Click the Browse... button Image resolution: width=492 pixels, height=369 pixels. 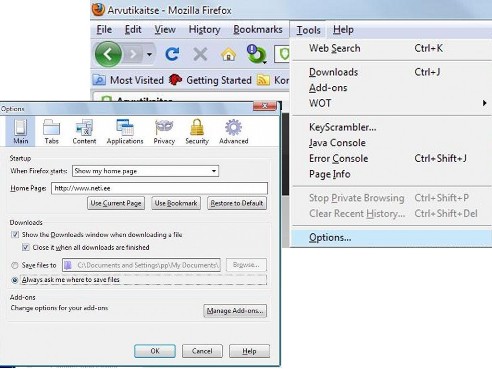(246, 265)
